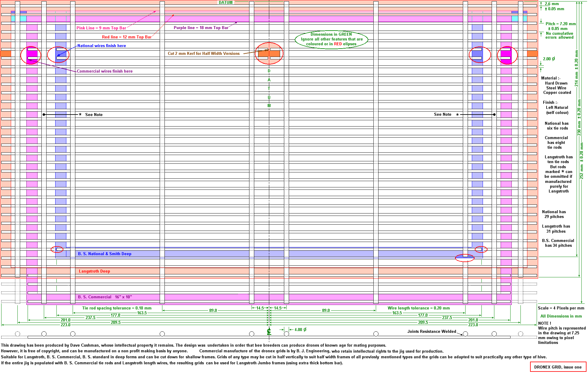Select 'B.S. Commercial has 34 pitches' text
Viewport: 588px width, 373px height.
tap(558, 243)
